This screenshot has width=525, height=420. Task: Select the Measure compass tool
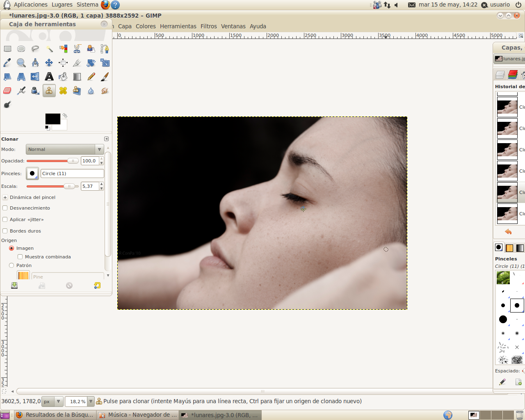click(35, 63)
